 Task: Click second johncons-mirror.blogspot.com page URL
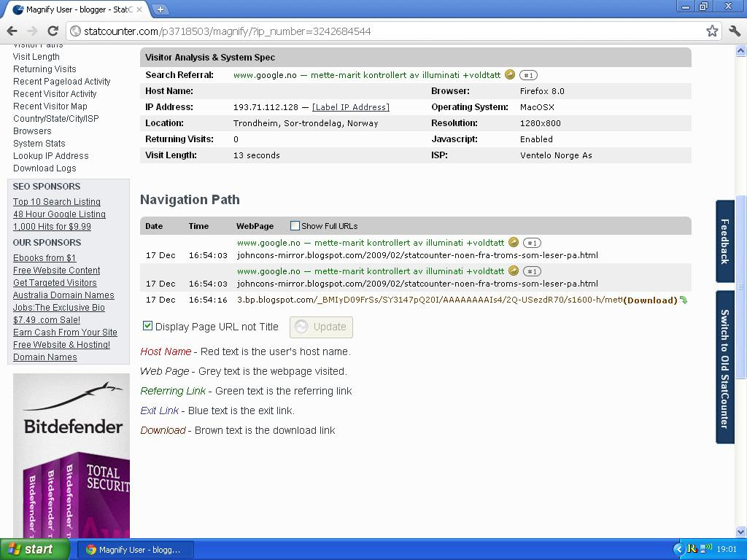(x=417, y=284)
